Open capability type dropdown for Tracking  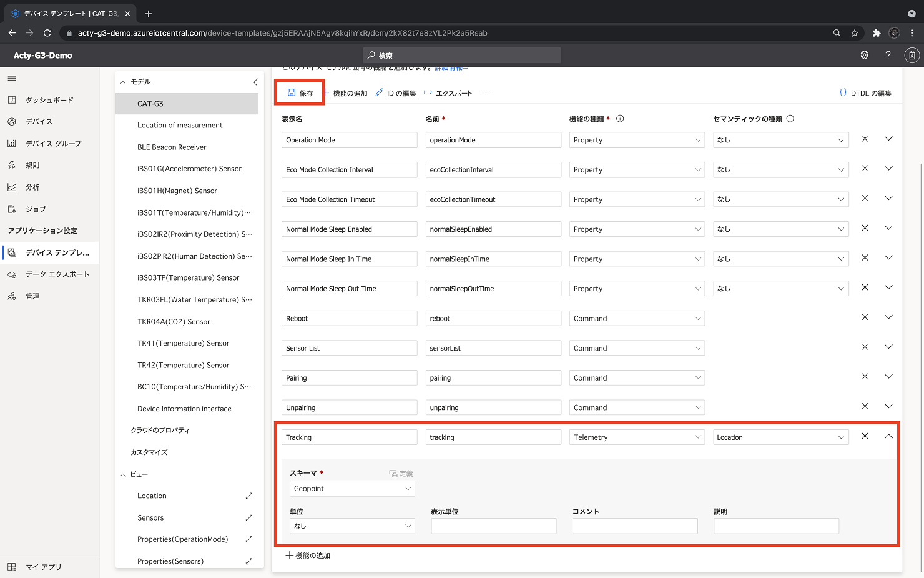pos(637,437)
